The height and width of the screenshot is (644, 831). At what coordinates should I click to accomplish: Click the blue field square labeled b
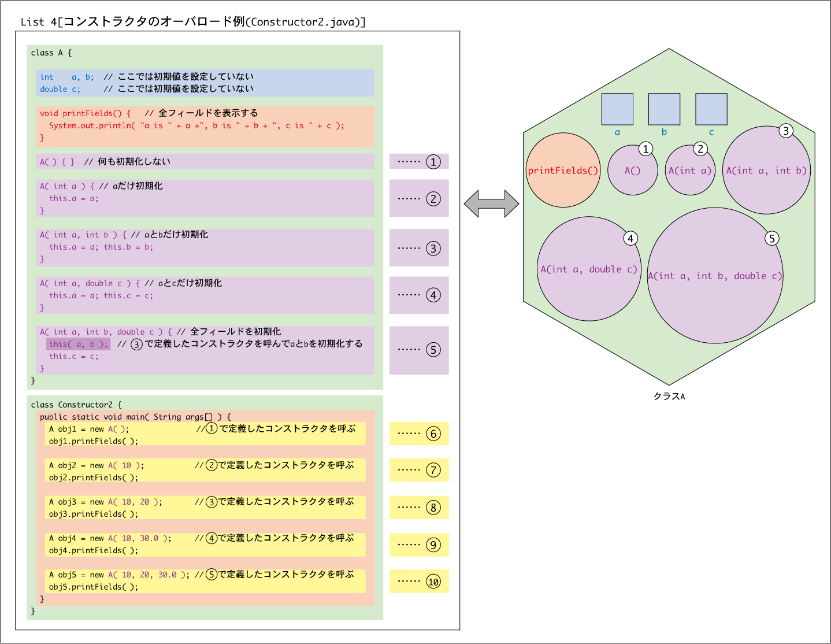pos(664,109)
